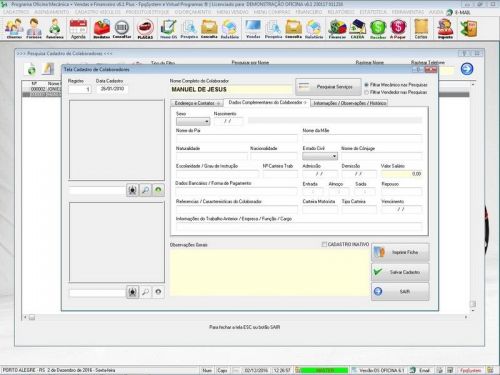Click the Produtos red toolbox icon
The height and width of the screenshot is (375, 500).
point(101,29)
